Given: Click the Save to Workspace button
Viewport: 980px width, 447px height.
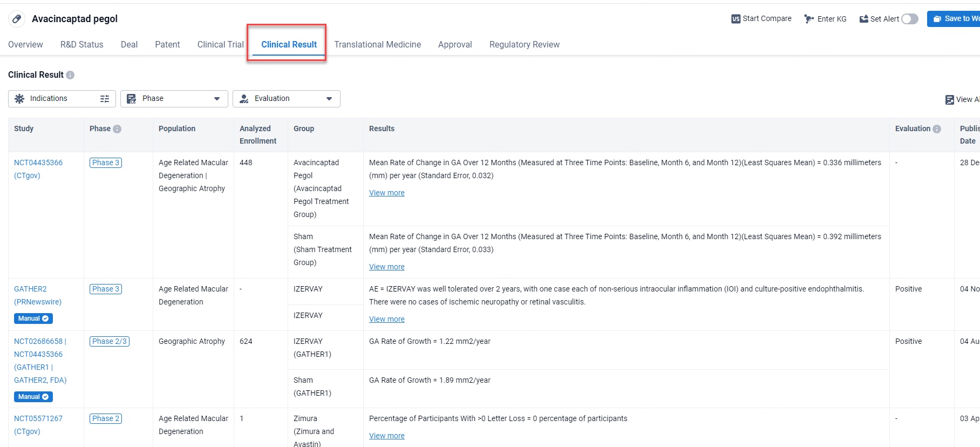Looking at the screenshot, I should pyautogui.click(x=956, y=19).
